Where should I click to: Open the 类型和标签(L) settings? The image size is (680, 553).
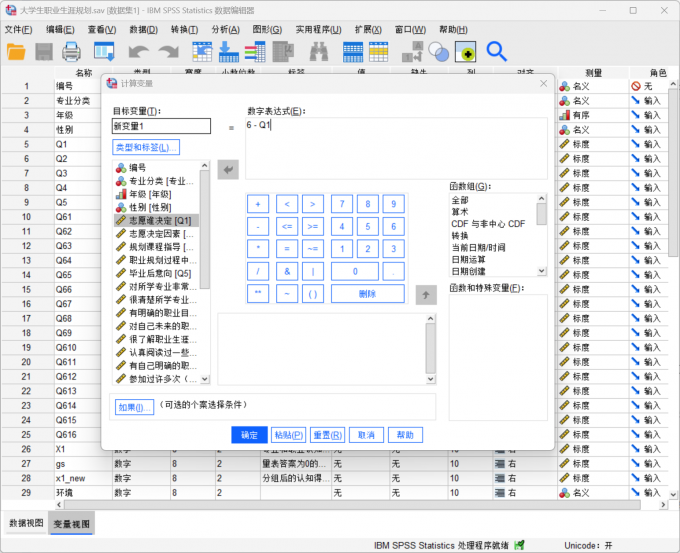146,147
